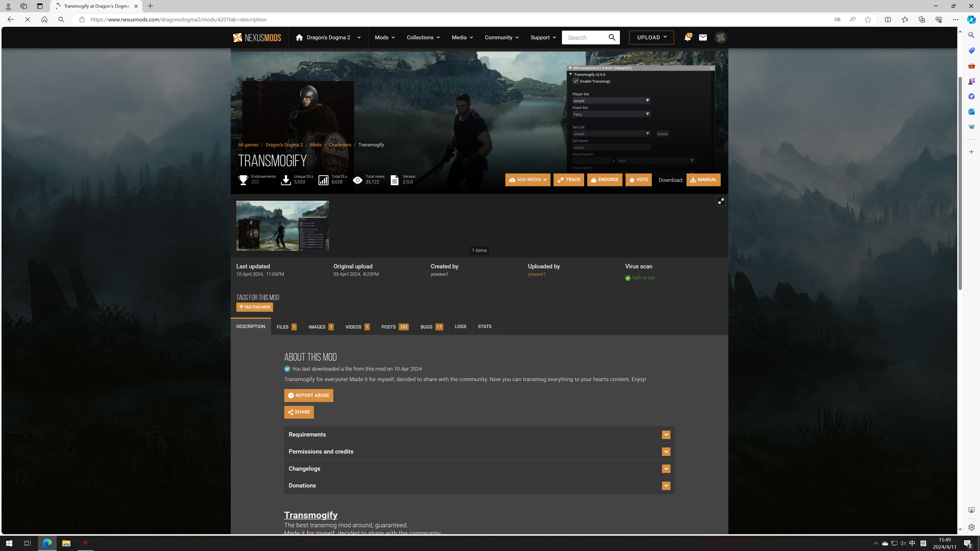Expand the image gallery to fullscreen
The image size is (980, 551).
pos(720,201)
